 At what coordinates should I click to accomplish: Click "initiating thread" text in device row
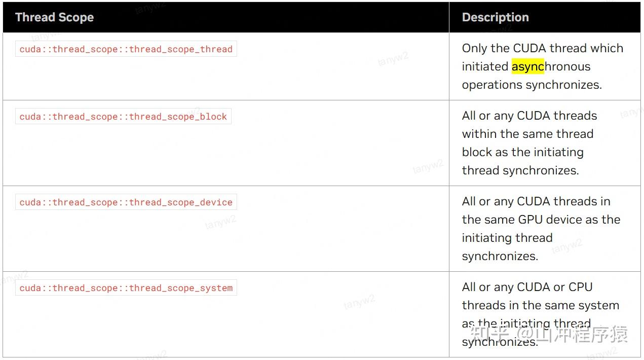507,238
